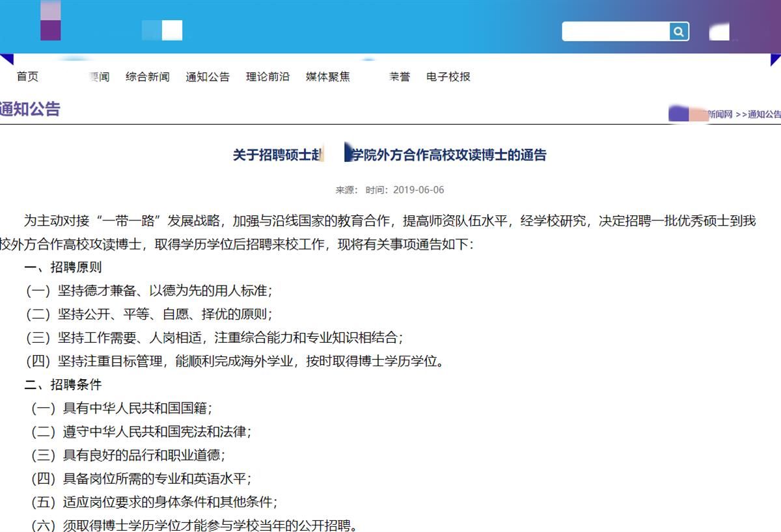Viewport: 781px width, 532px height.
Task: Click the 新闻网 breadcrumb link
Action: pyautogui.click(x=719, y=114)
